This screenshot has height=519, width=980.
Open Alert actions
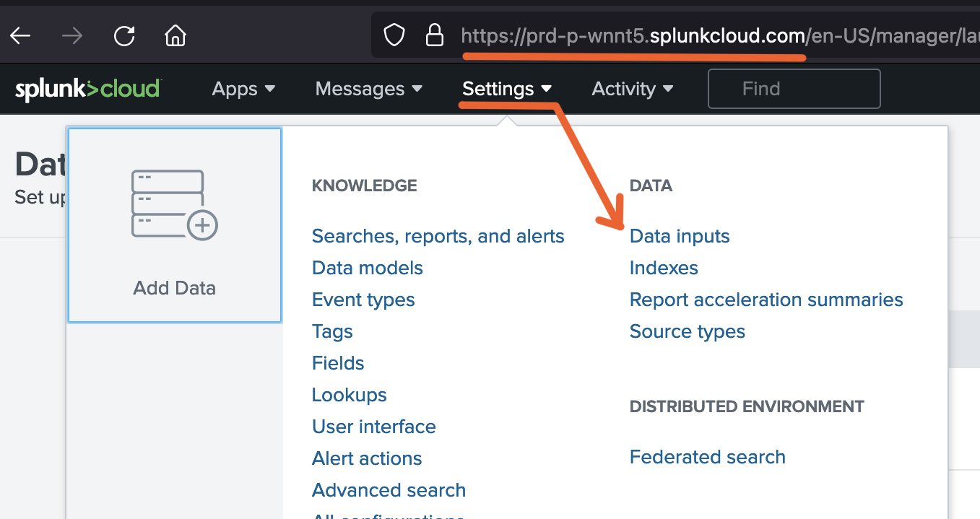tap(367, 458)
